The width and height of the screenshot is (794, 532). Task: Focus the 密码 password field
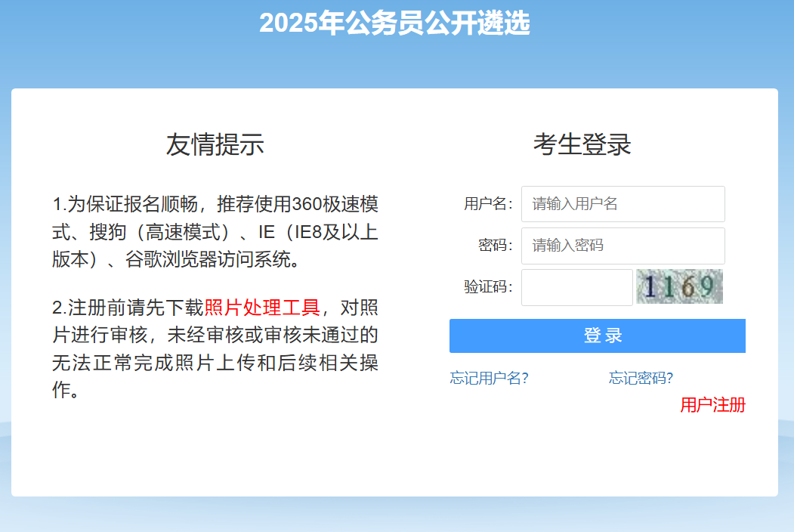click(x=623, y=246)
